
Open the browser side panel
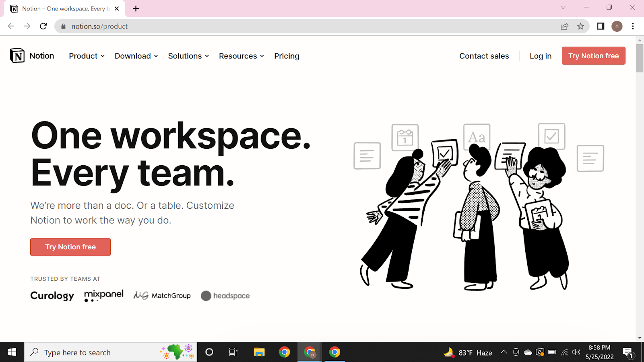601,26
